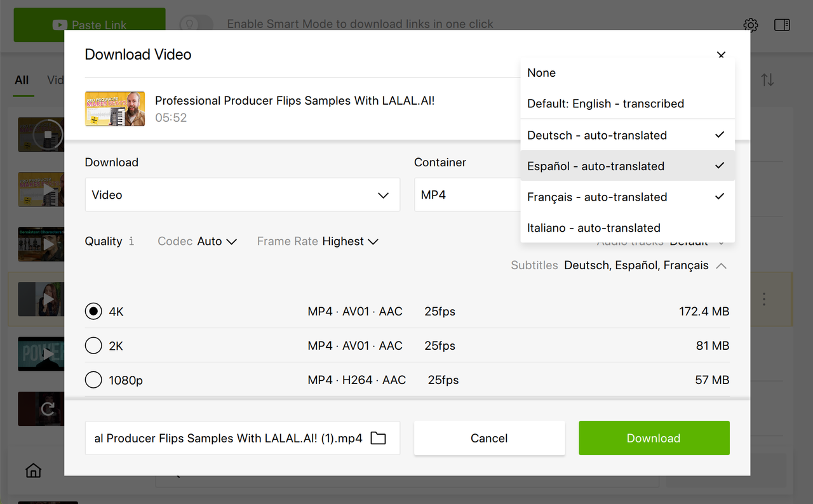The image size is (813, 504).
Task: Toggle the sidebar panel icon
Action: pos(782,25)
